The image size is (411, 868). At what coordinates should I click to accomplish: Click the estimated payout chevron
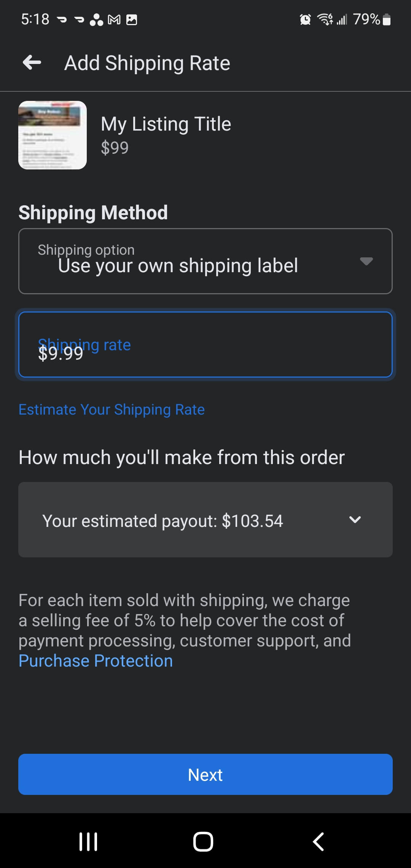tap(355, 520)
